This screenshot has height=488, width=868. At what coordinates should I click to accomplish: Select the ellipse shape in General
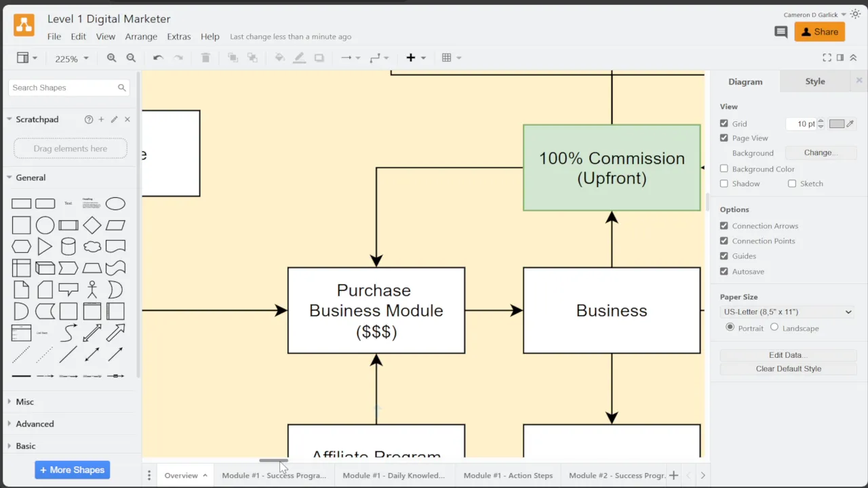pyautogui.click(x=115, y=203)
